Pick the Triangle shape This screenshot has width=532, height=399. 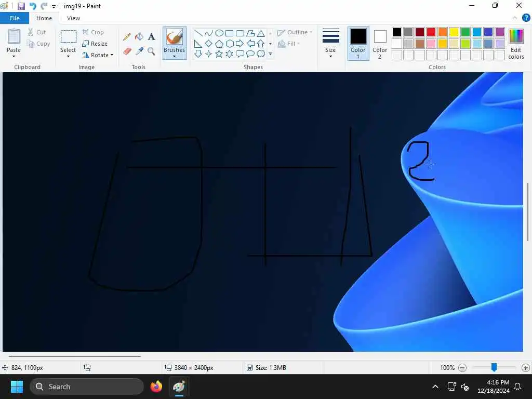tap(261, 33)
